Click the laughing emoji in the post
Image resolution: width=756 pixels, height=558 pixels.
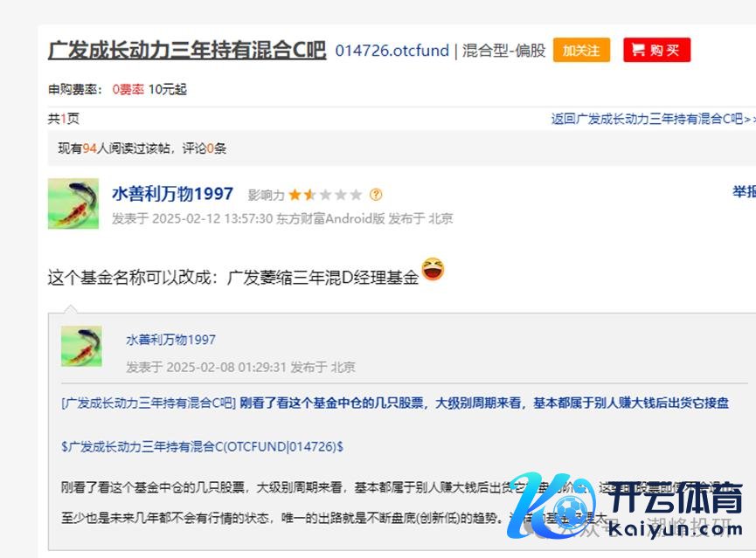point(433,269)
